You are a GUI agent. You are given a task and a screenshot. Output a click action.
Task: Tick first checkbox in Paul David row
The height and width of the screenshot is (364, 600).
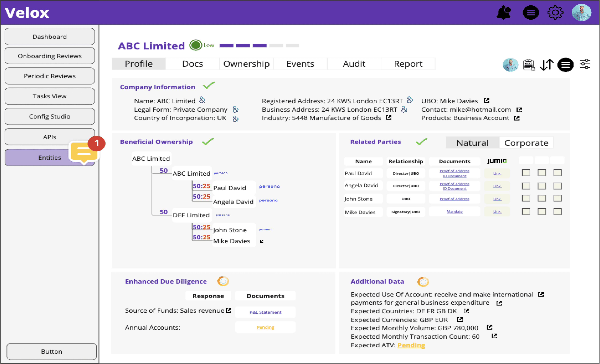pos(526,173)
